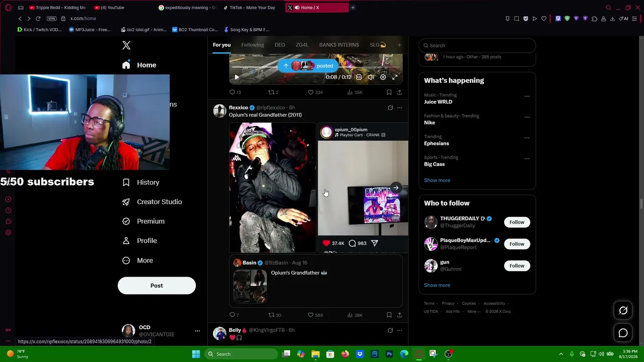Switch to the DEO list tab
The image size is (644, 362).
tap(280, 45)
